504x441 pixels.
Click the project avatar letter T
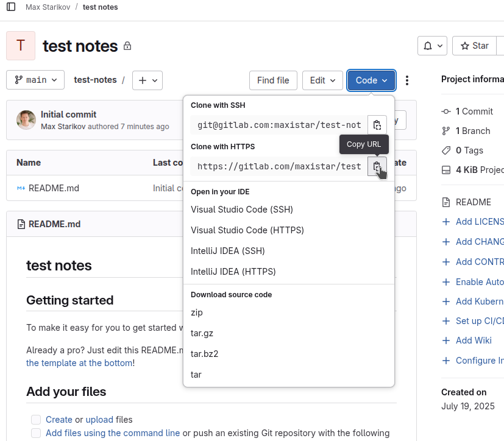pos(21,46)
